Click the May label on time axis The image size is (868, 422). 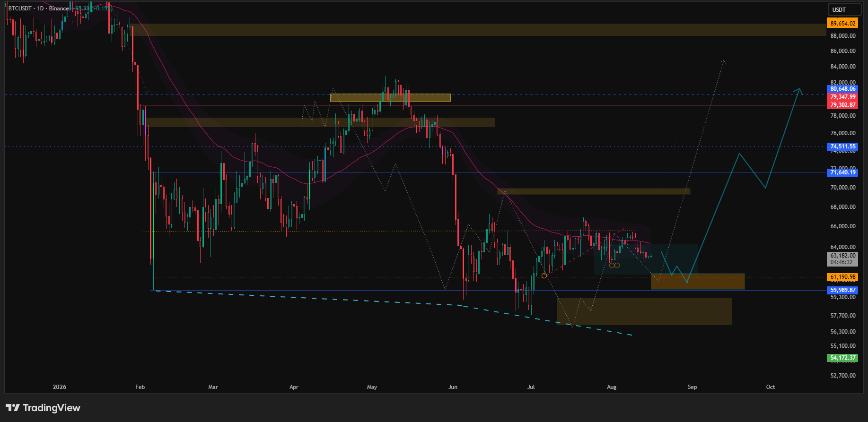coord(372,387)
